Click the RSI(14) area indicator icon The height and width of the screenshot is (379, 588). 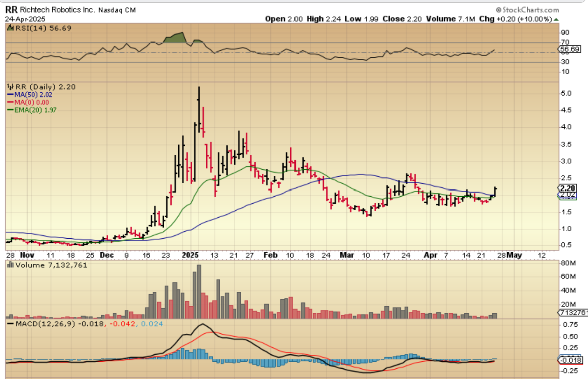click(x=9, y=28)
